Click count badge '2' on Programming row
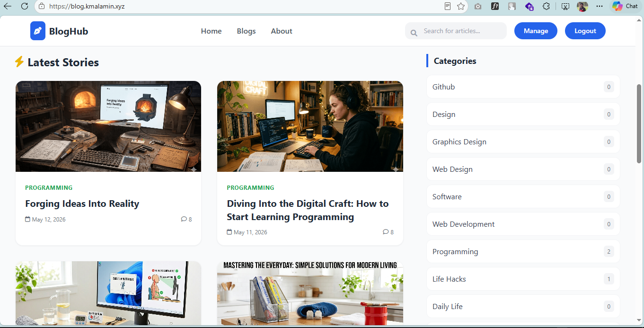The image size is (644, 328). [609, 251]
